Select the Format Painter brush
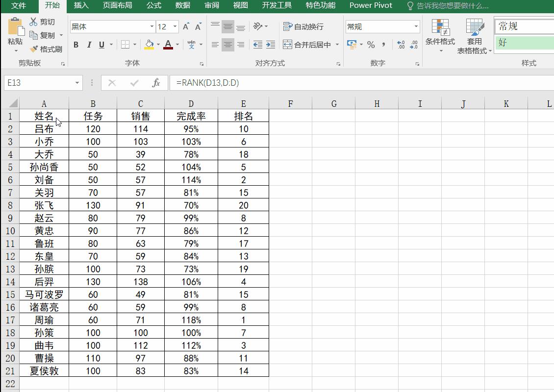Viewport: 554px width, 392px height. 34,49
